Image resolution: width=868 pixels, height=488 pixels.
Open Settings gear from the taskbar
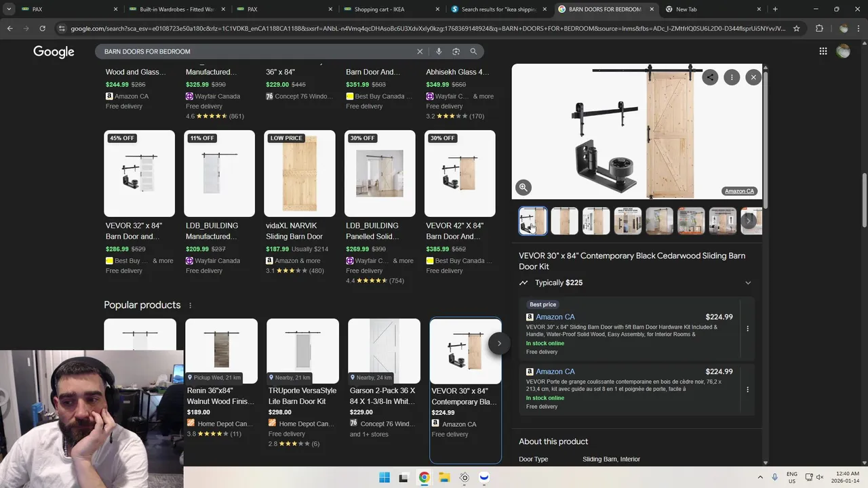click(x=464, y=477)
